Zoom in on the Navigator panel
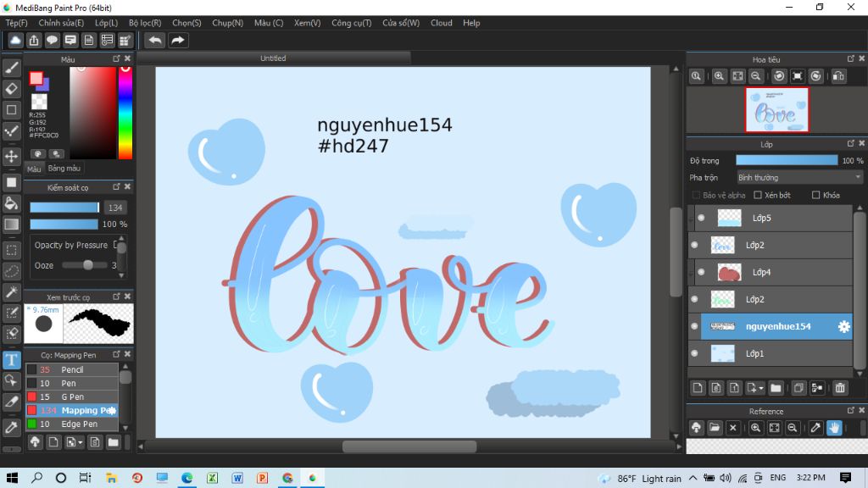The image size is (868, 488). click(x=719, y=76)
